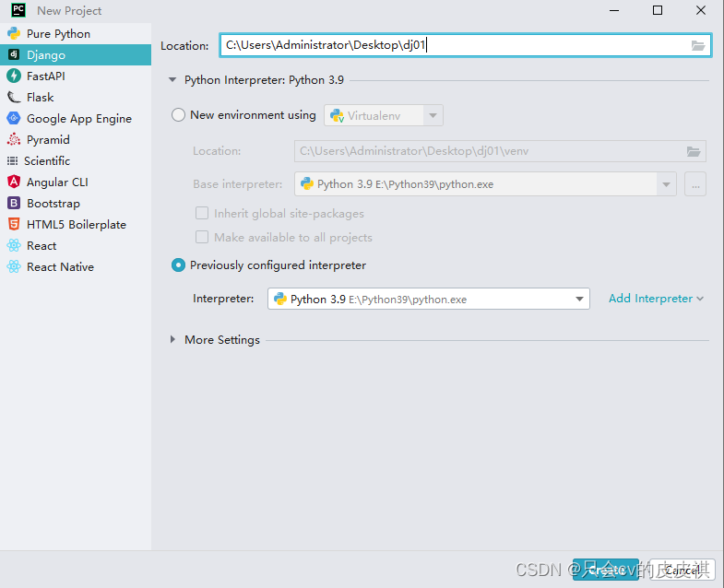Select the Pure Python project type
The image size is (724, 588).
click(76, 34)
